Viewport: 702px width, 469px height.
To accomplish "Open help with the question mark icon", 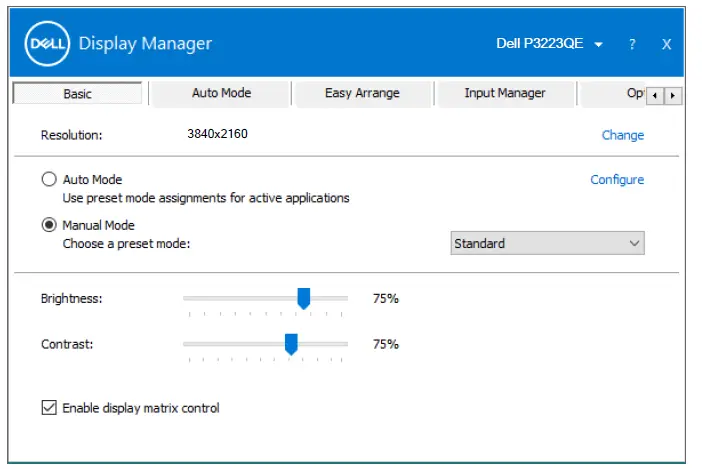I will click(x=632, y=44).
